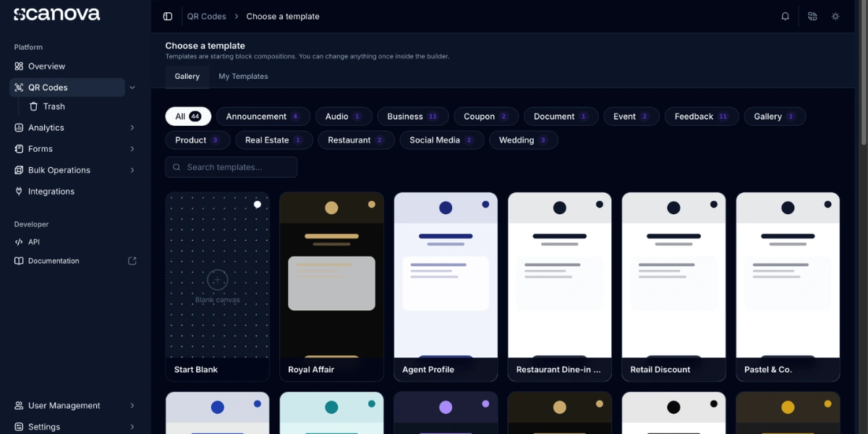The image size is (868, 434).
Task: Open QR Codes breadcrumb link
Action: 207,16
